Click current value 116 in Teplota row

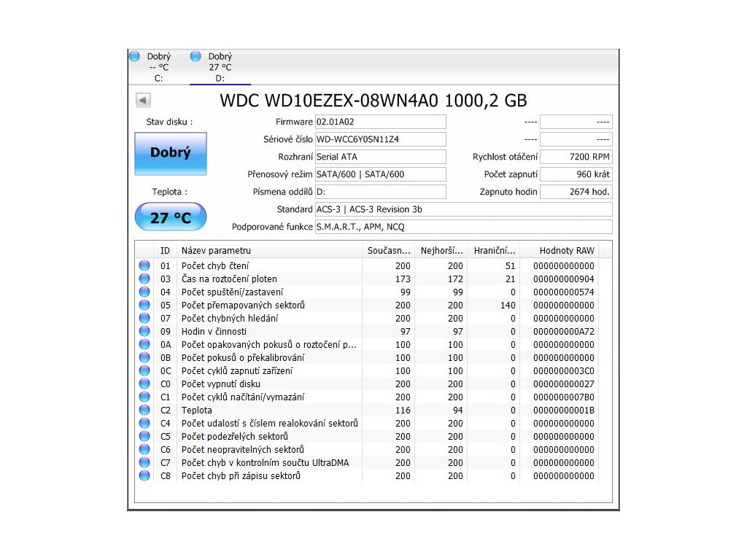click(x=403, y=410)
